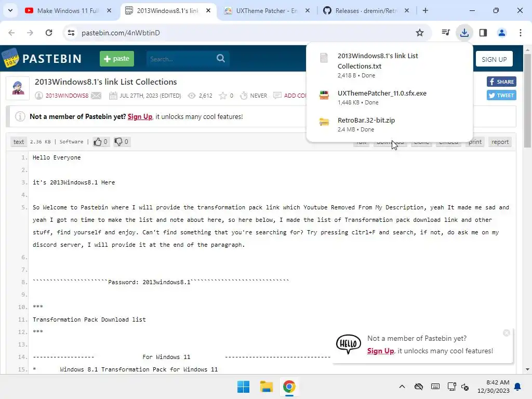
Task: Open RetroBar.32-bit.zip download
Action: (390, 124)
